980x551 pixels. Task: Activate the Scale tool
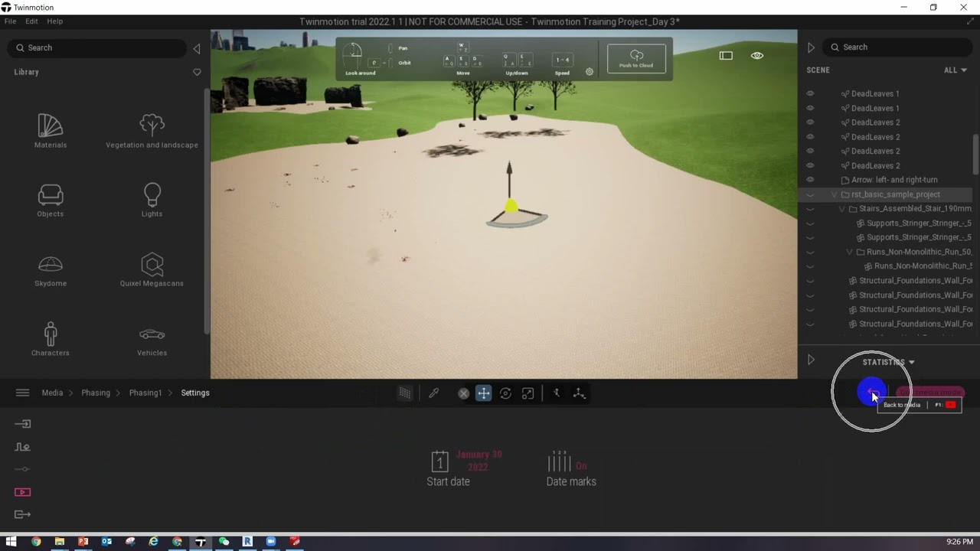528,393
